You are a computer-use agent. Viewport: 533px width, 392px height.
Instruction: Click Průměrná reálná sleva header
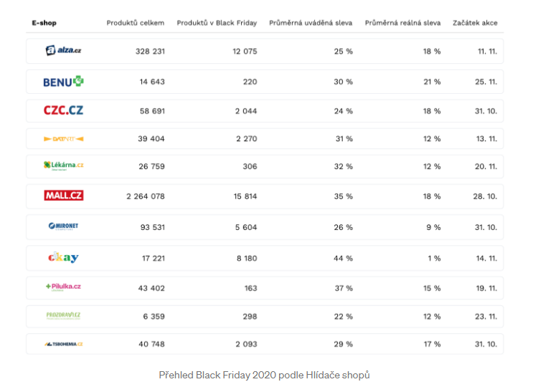[x=403, y=23]
